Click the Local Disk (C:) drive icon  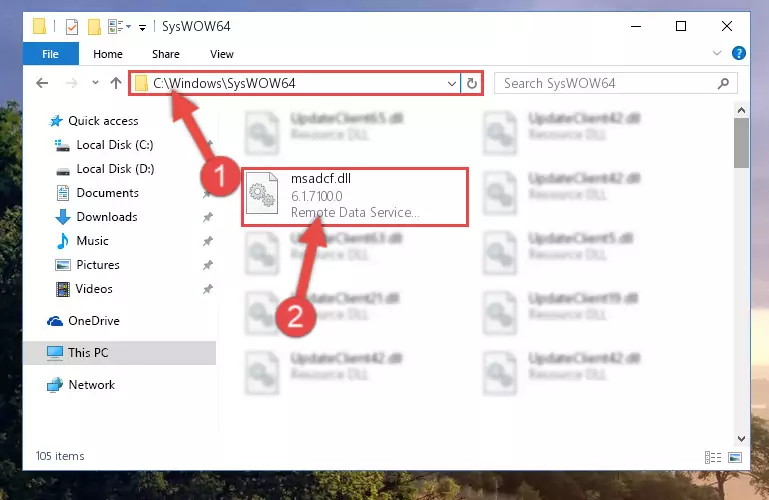[62, 145]
